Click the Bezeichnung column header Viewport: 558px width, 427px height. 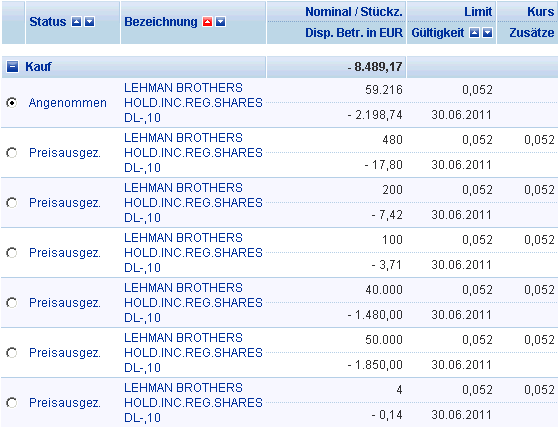[161, 22]
